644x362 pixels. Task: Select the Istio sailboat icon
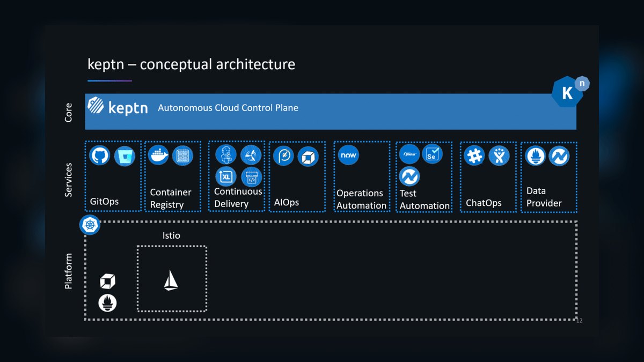(x=171, y=280)
